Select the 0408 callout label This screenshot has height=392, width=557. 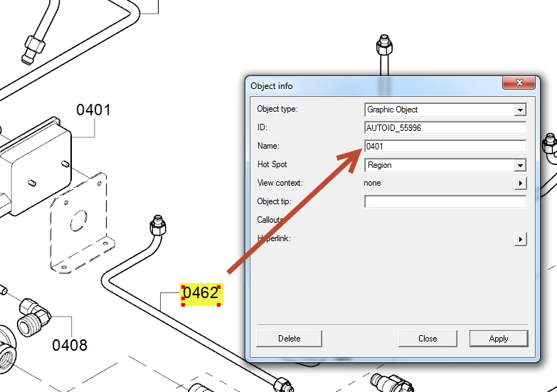[x=70, y=345]
